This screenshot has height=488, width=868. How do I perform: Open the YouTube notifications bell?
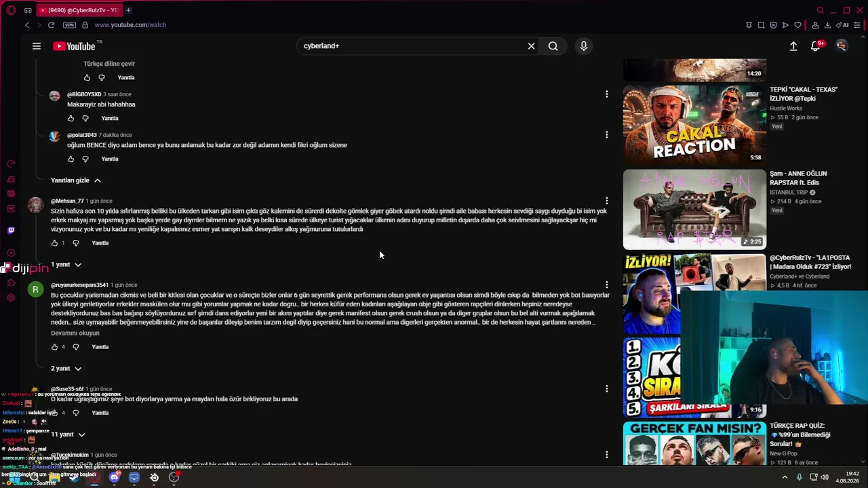(x=816, y=46)
